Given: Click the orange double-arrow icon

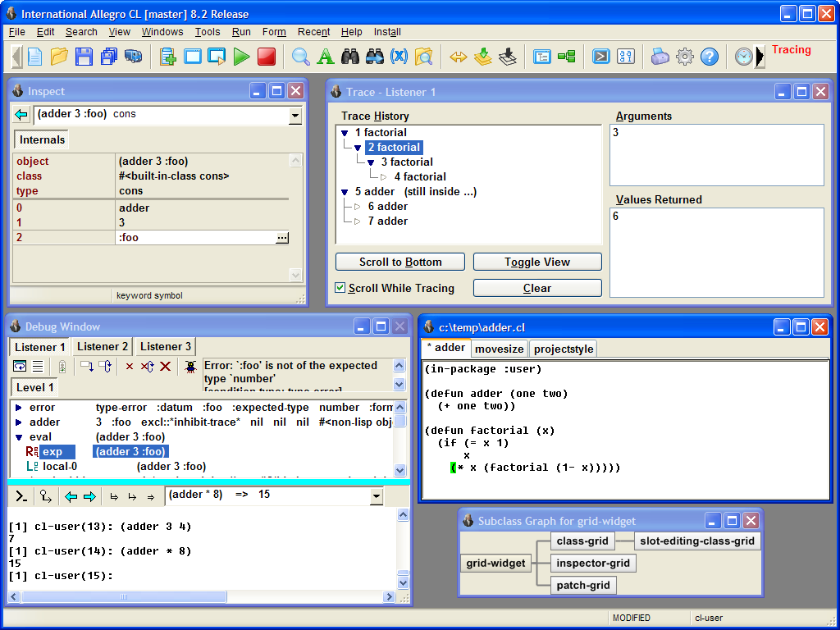Looking at the screenshot, I should coord(458,57).
